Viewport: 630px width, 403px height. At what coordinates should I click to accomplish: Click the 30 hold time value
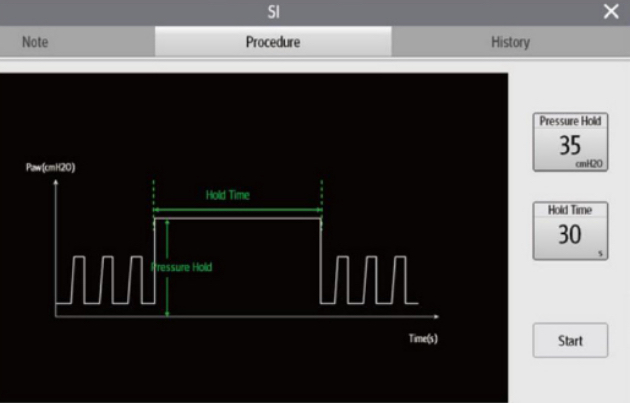point(569,235)
